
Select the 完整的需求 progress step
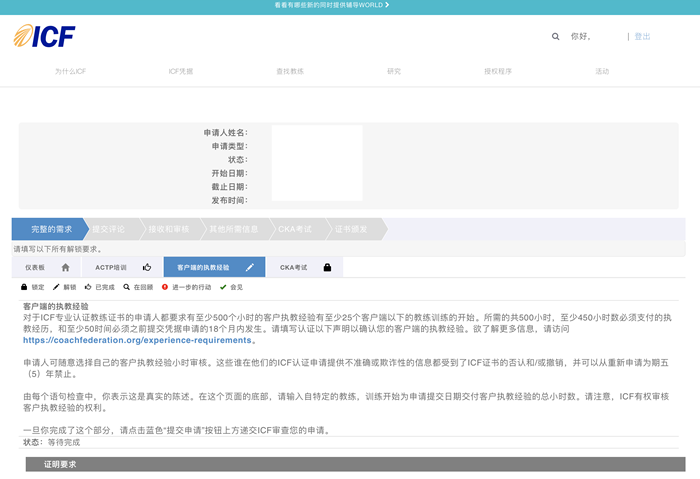tap(50, 229)
